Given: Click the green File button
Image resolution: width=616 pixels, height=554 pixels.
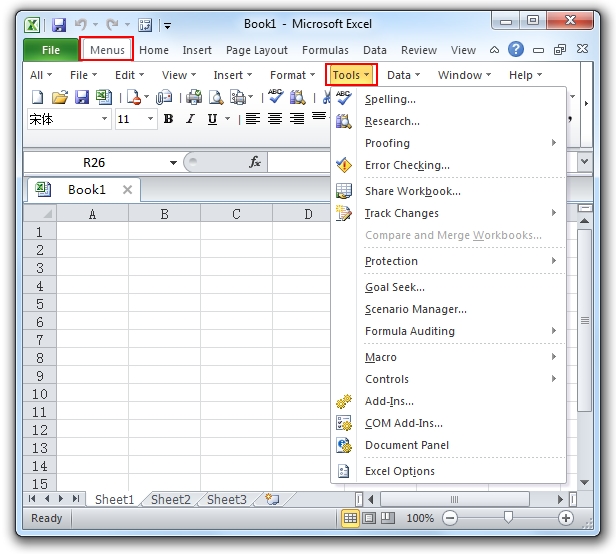Looking at the screenshot, I should click(50, 50).
